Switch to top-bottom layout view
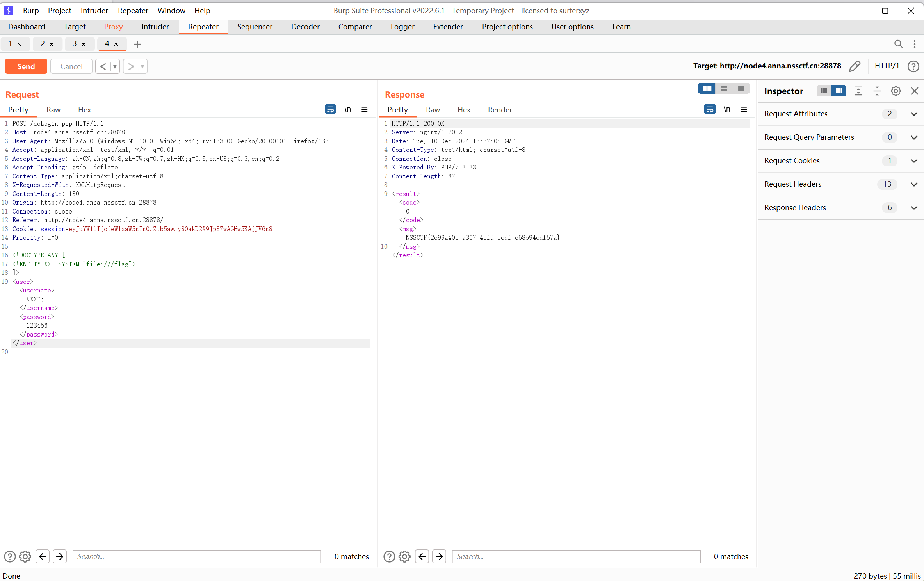Image resolution: width=924 pixels, height=581 pixels. [x=724, y=89]
